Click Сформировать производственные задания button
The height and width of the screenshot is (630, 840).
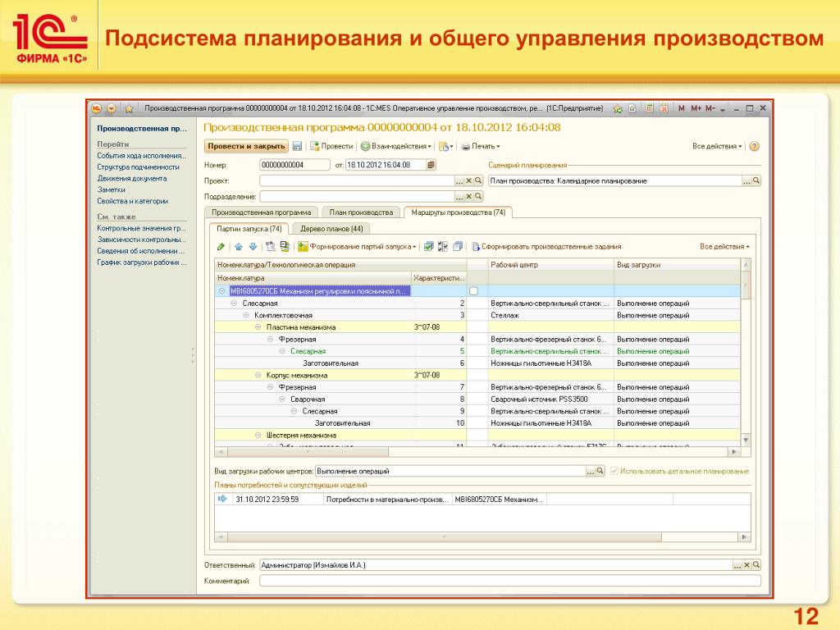coord(546,246)
